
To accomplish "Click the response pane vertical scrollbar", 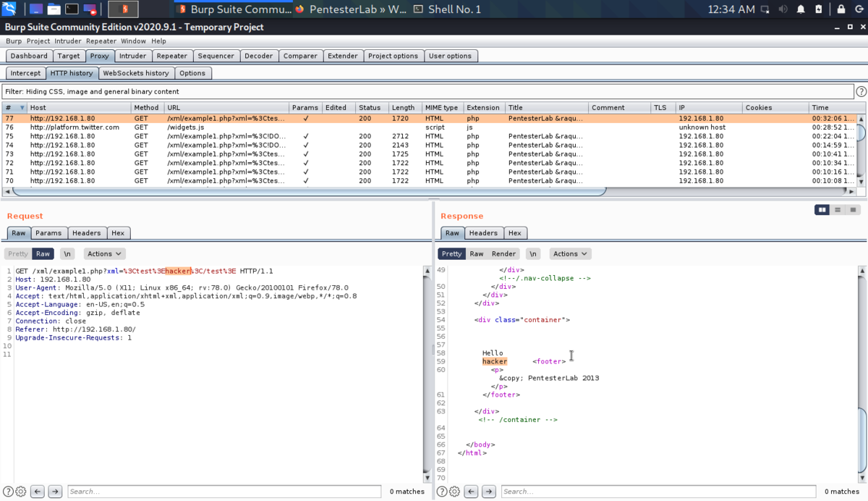I will pyautogui.click(x=861, y=442).
